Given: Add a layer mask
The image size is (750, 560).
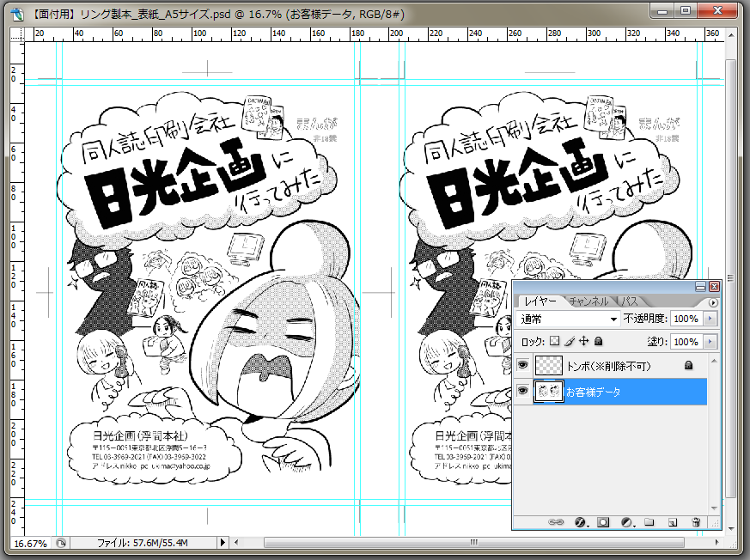Looking at the screenshot, I should [x=603, y=521].
